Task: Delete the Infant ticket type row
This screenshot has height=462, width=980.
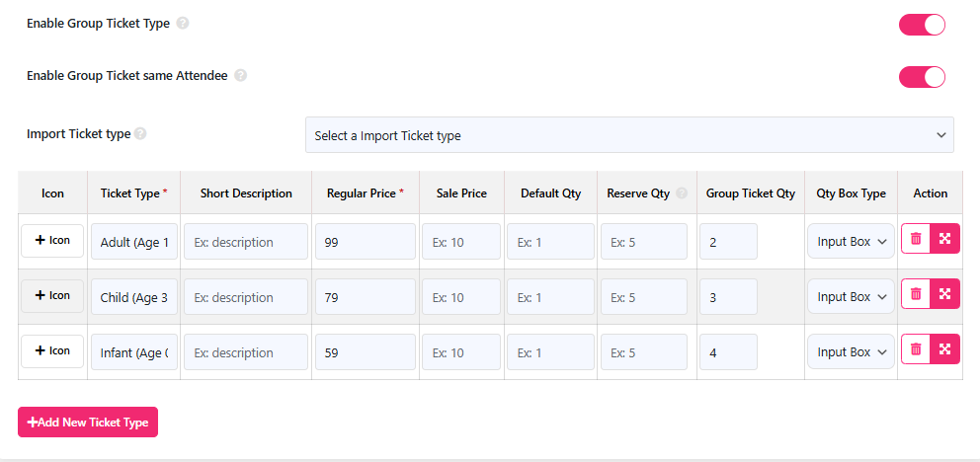Action: (x=916, y=349)
